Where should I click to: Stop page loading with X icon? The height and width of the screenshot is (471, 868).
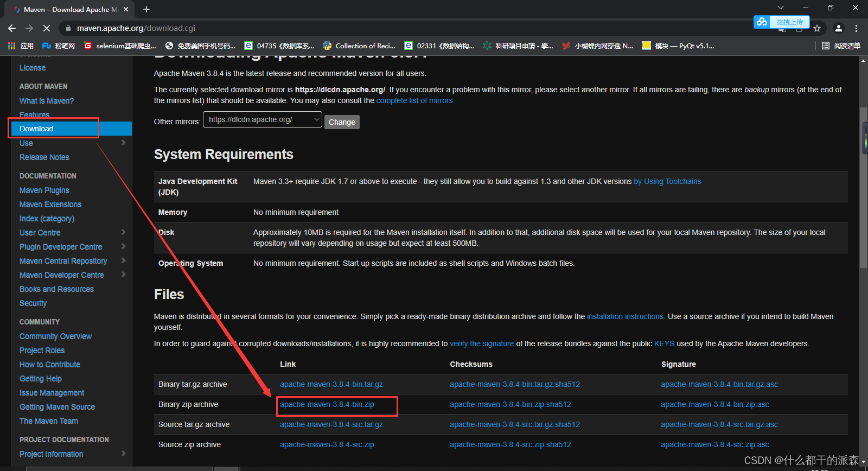(47, 28)
